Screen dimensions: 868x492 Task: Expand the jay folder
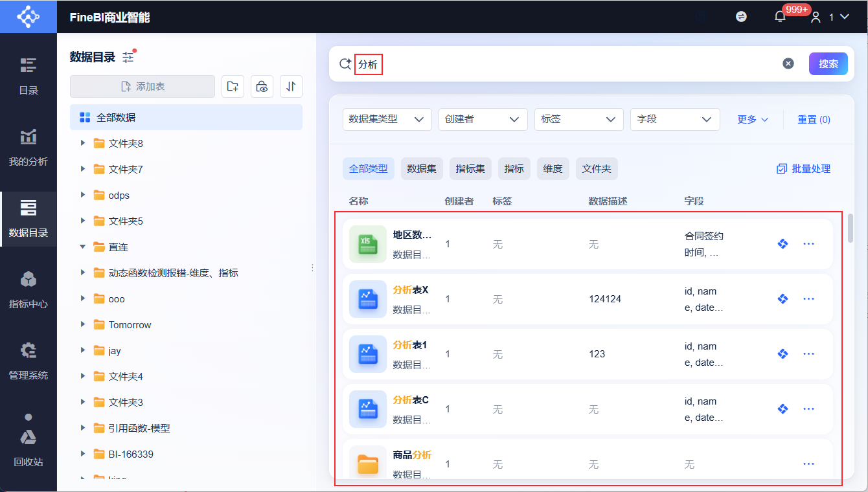(83, 350)
